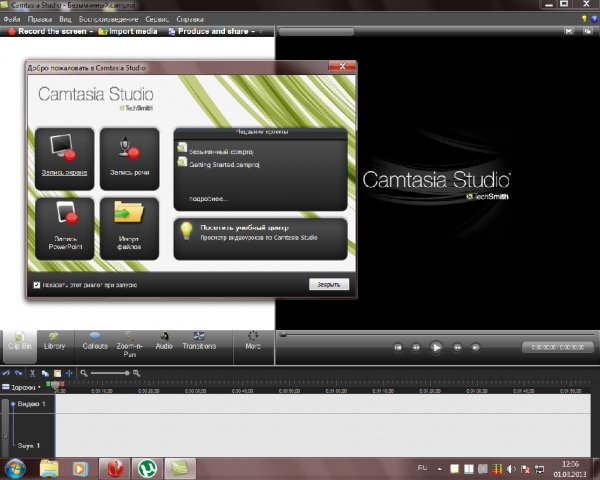Image resolution: width=600 pixels, height=480 pixels.
Task: Click the volume speaker tray icon
Action: [x=511, y=469]
